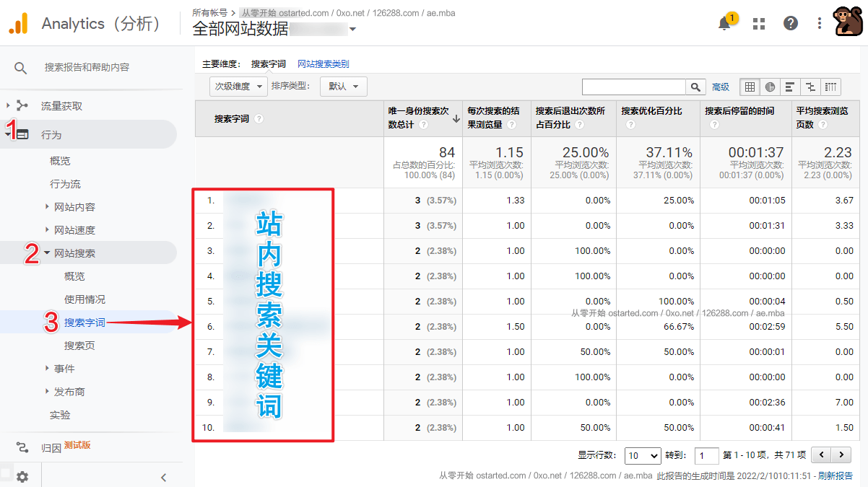Open the help question mark icon
The height and width of the screenshot is (487, 868).
(791, 24)
